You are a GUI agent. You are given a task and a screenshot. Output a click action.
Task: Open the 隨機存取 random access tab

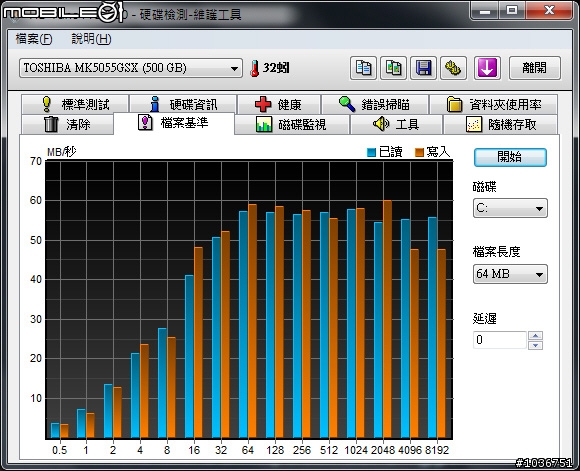[x=500, y=124]
